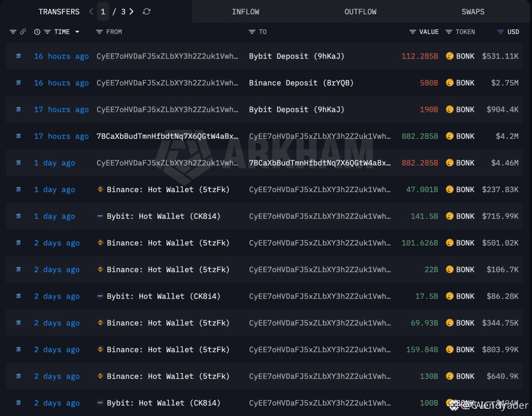This screenshot has height=416, width=532.
Task: Click the clock icon beside TIME
Action: pyautogui.click(x=37, y=32)
